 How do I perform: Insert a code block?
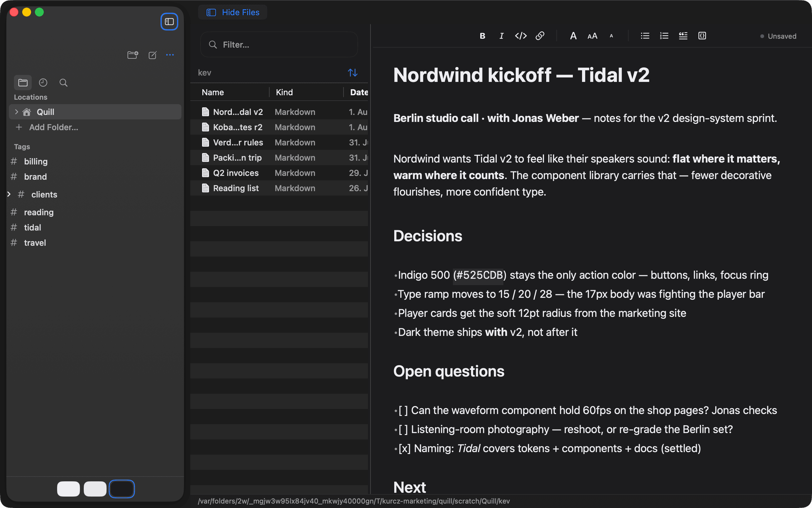coord(702,36)
